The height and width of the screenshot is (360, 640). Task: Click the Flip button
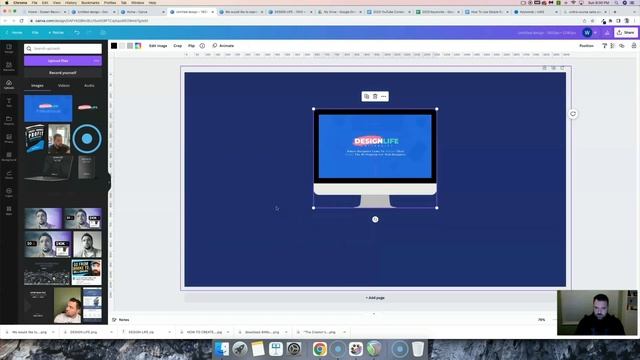191,46
